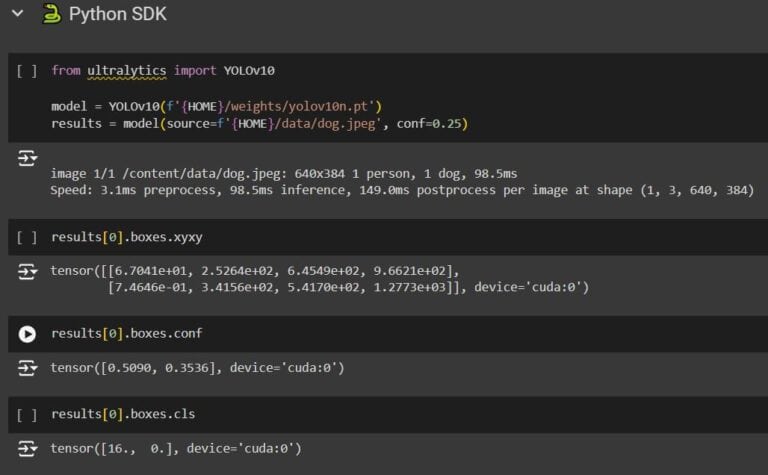Click the tensor([16., 0.]) output text
768x475 pixels.
point(175,449)
